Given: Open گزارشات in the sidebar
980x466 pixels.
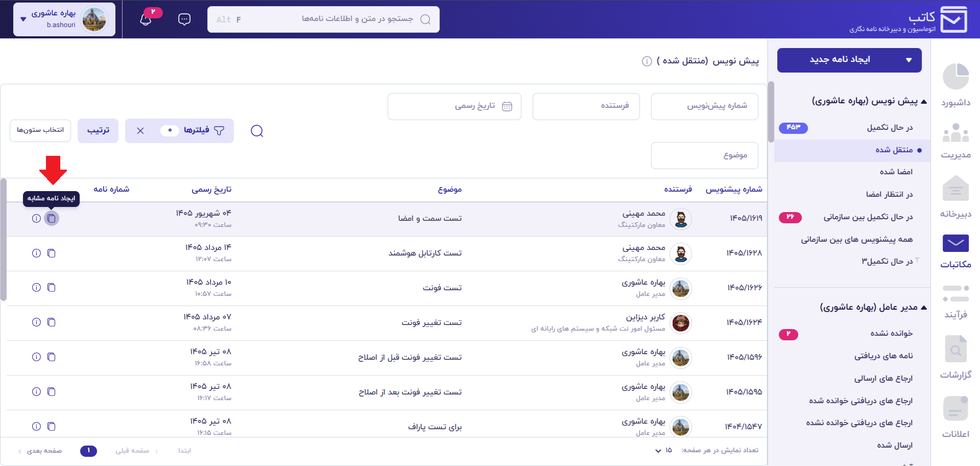Looking at the screenshot, I should coord(955,357).
